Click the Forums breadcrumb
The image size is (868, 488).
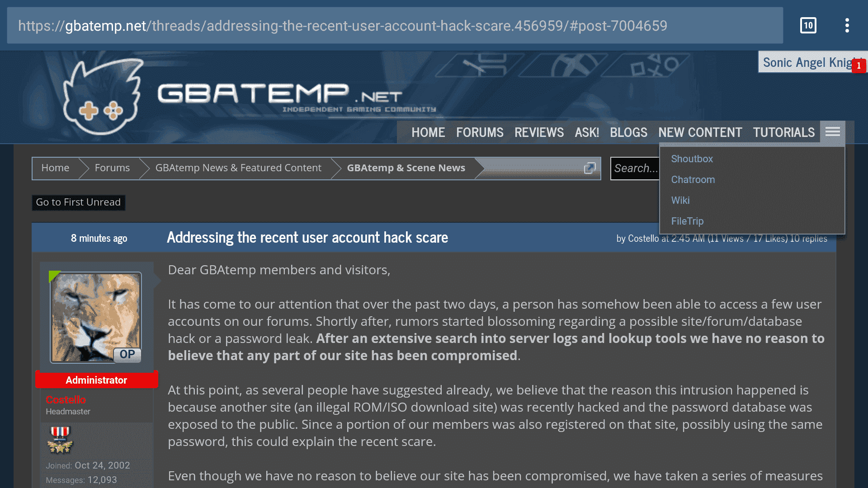point(112,168)
